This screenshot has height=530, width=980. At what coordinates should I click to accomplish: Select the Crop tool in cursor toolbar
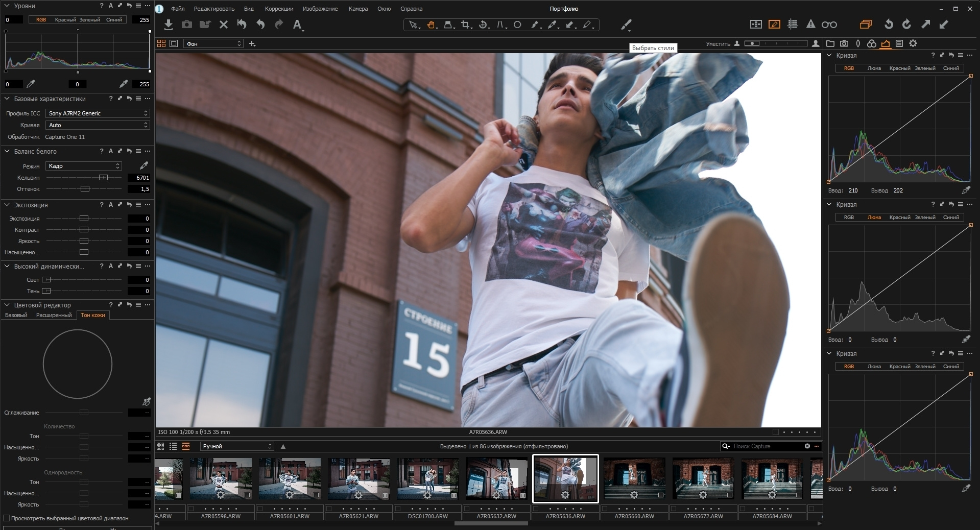coord(465,25)
